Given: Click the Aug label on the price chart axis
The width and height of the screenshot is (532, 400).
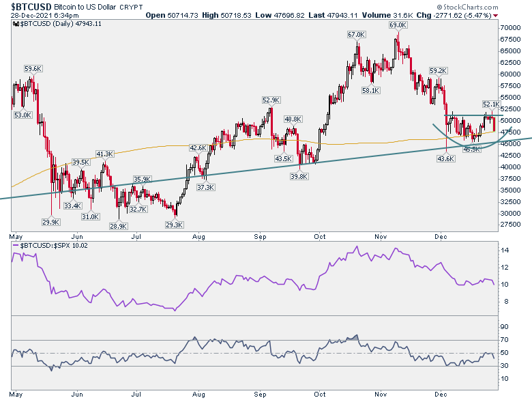Looking at the screenshot, I should click(x=199, y=237).
